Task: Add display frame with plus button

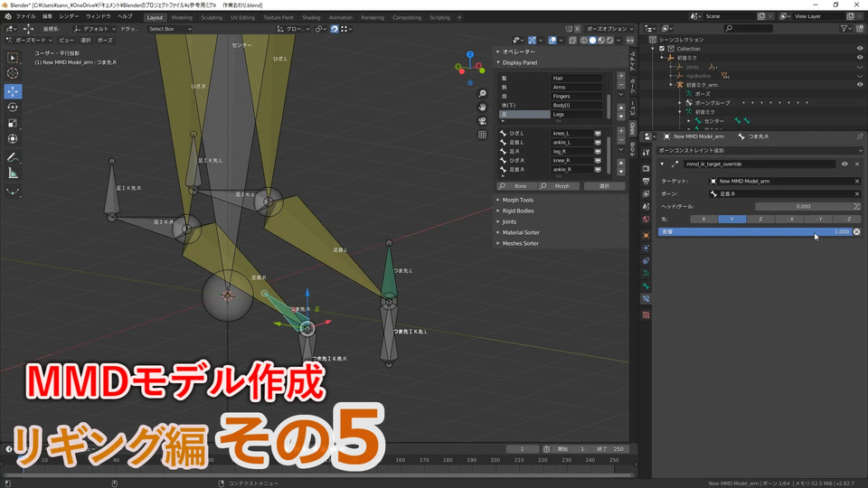Action: pos(621,76)
